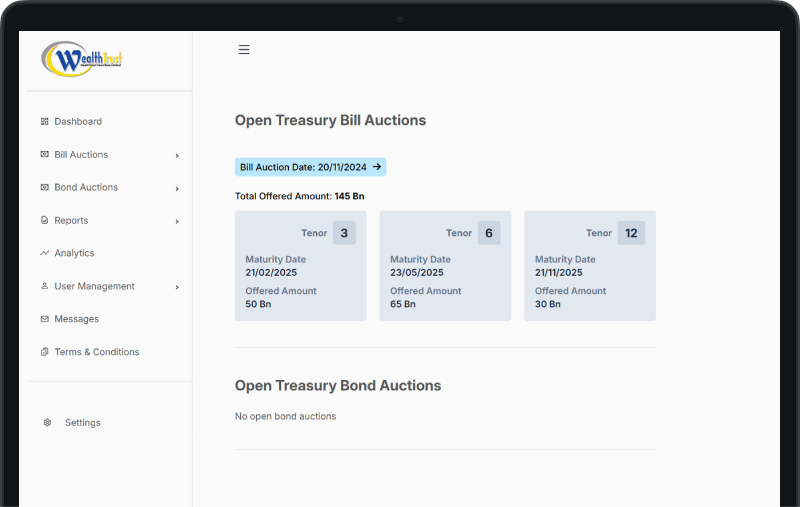Select the Tenor 12 auction card
Viewport: 800px width, 507px height.
pyautogui.click(x=590, y=266)
